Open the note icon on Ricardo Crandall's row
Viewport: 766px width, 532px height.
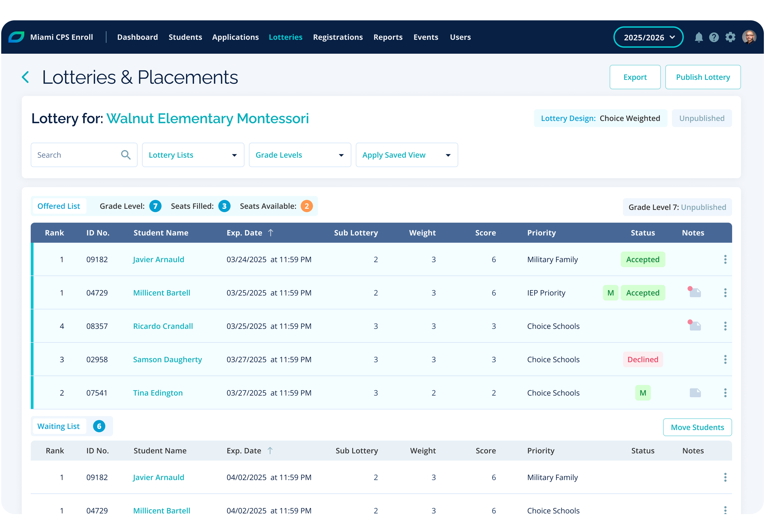pos(695,326)
